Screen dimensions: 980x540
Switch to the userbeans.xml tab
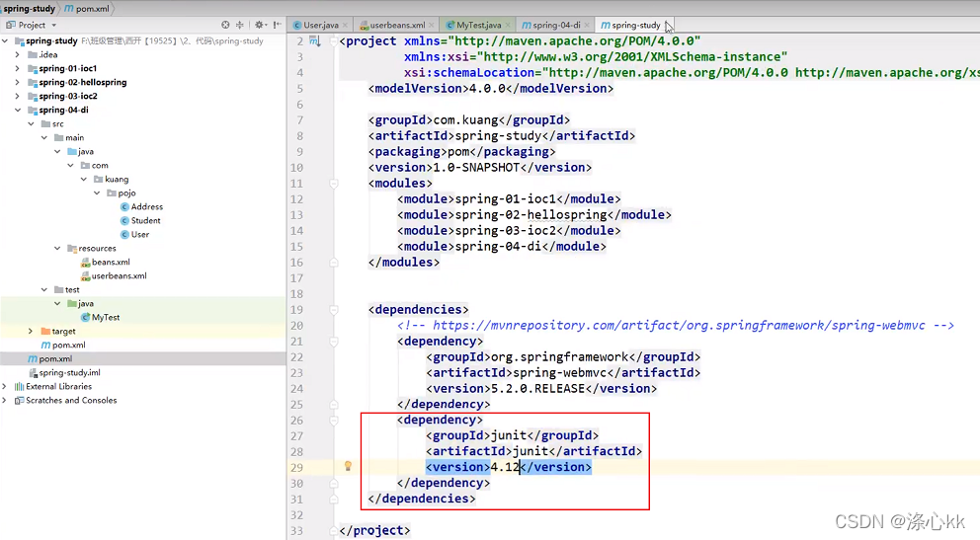point(397,25)
